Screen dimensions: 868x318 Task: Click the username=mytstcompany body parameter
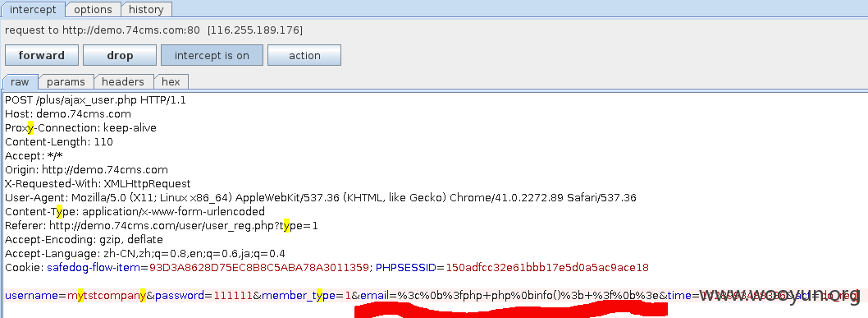click(x=75, y=295)
